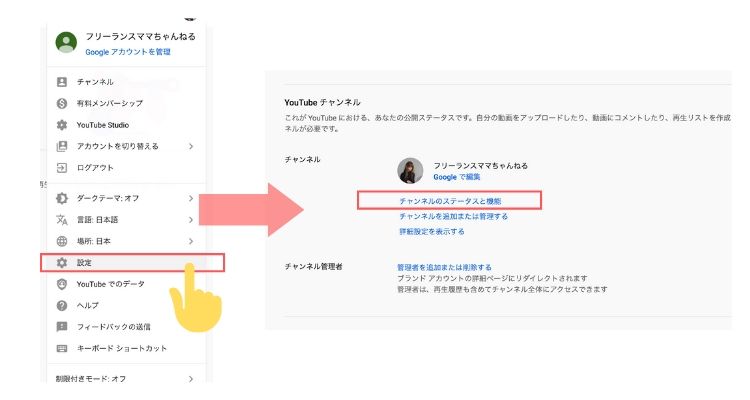
Task: Open ヘルプ menu item
Action: (x=127, y=305)
